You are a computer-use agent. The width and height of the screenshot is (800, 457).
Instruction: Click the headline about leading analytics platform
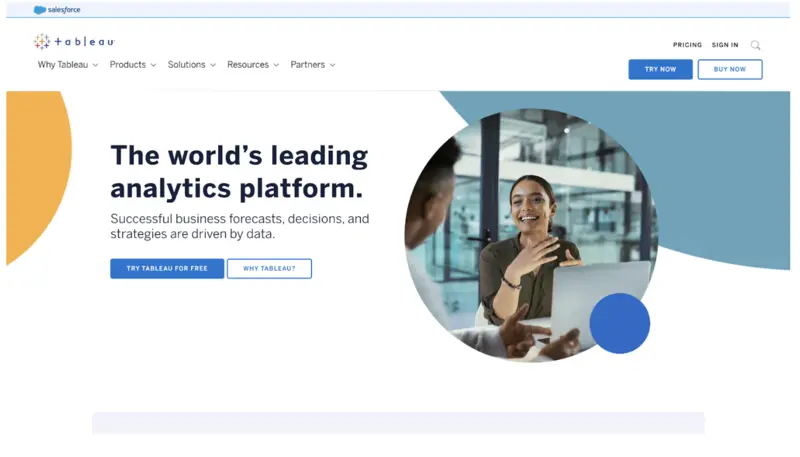tap(238, 171)
